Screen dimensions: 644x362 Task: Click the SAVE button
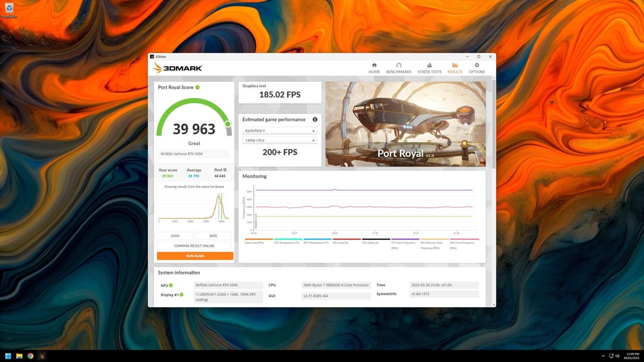click(213, 236)
